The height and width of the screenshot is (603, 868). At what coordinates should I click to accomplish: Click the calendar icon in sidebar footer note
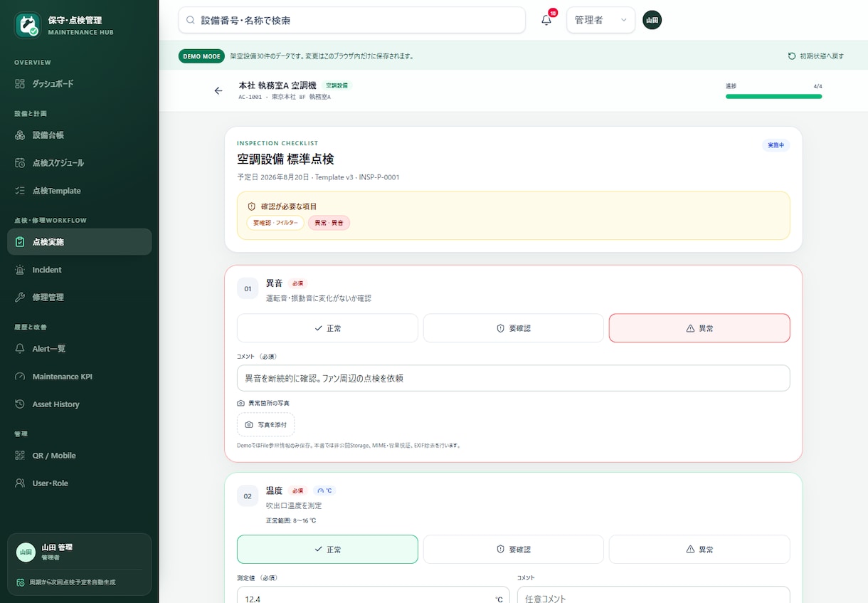pyautogui.click(x=21, y=582)
